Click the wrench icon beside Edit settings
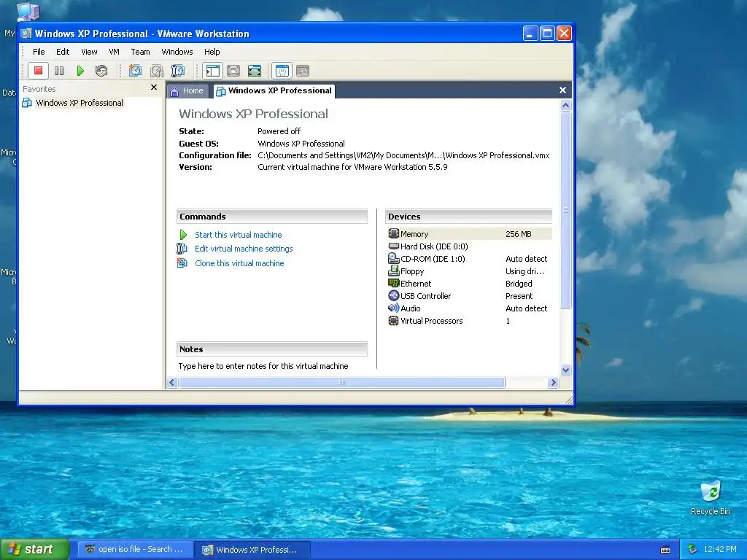Screen dimensions: 747x560 pyautogui.click(x=182, y=249)
